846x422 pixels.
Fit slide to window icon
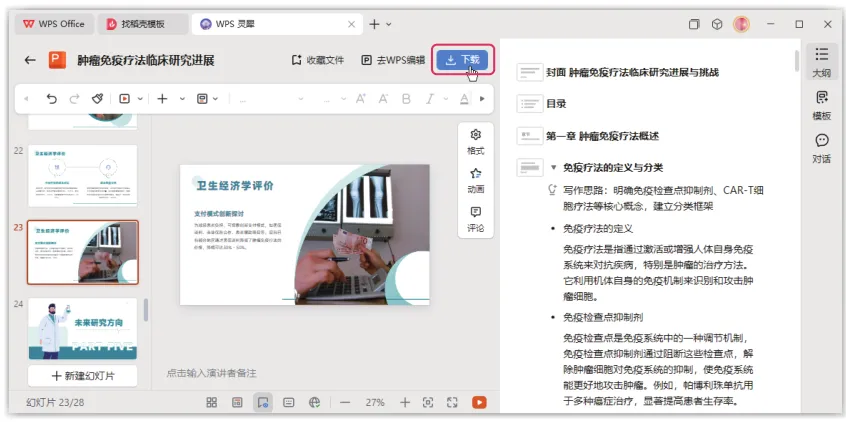[428, 402]
